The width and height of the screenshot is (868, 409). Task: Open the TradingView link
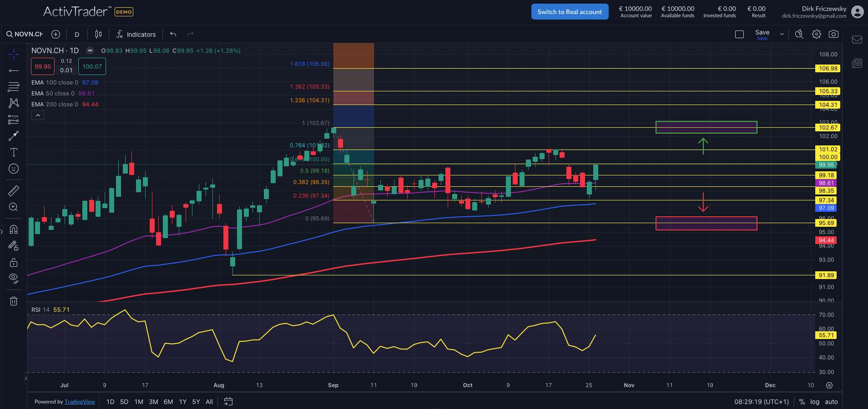80,402
